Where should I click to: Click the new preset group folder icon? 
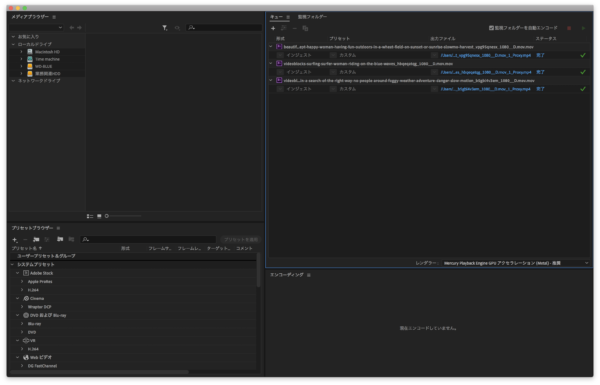point(36,240)
